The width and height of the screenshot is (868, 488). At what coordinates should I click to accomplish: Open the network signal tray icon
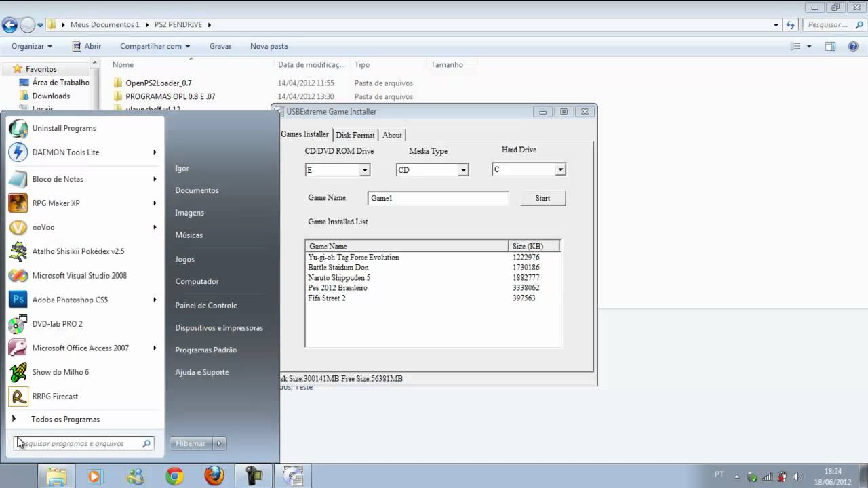(768, 476)
